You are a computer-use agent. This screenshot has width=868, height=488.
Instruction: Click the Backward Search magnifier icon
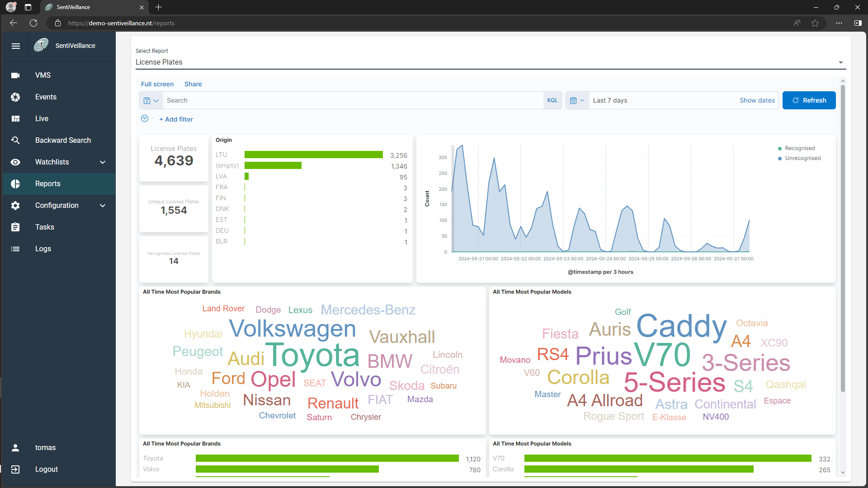click(x=15, y=140)
